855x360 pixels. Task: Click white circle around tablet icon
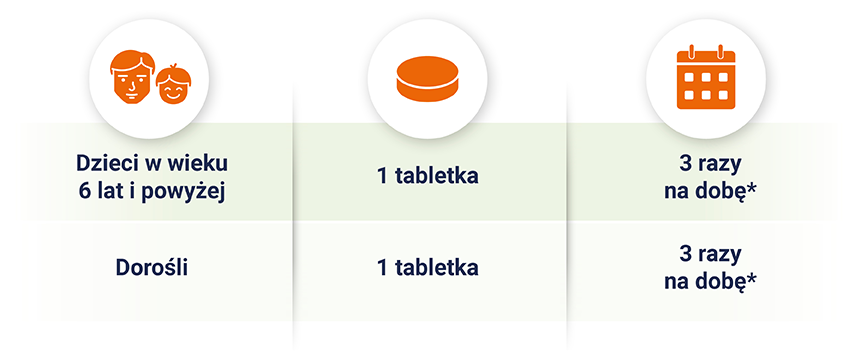tap(428, 79)
